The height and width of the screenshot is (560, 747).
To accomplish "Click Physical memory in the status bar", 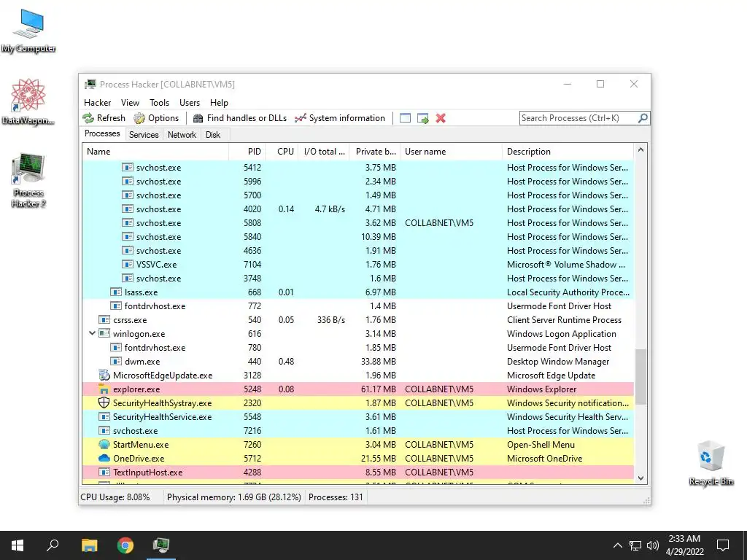I will [234, 497].
